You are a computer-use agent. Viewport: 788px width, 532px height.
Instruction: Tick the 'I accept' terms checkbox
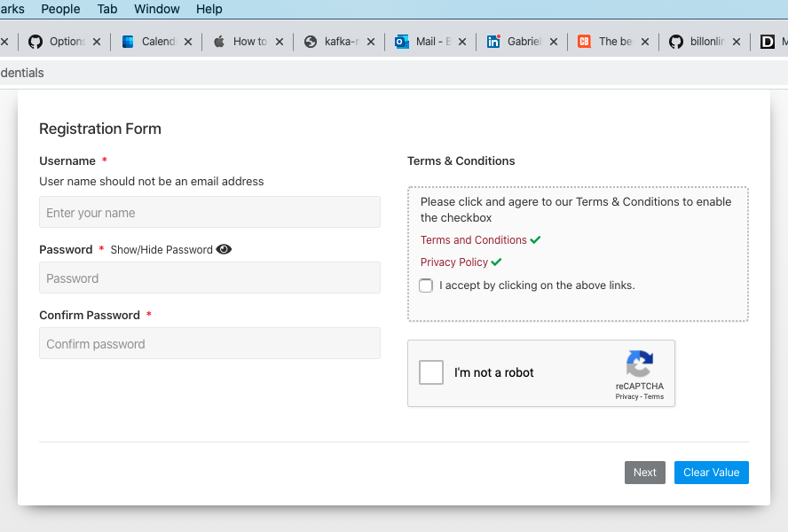click(x=426, y=286)
